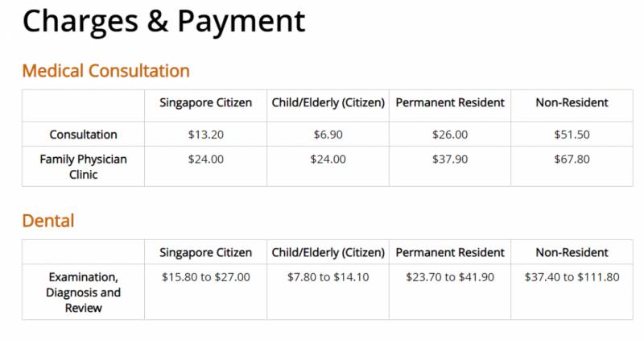Click Permanent Resident header in Medical table
This screenshot has height=340, width=644.
[x=450, y=102]
